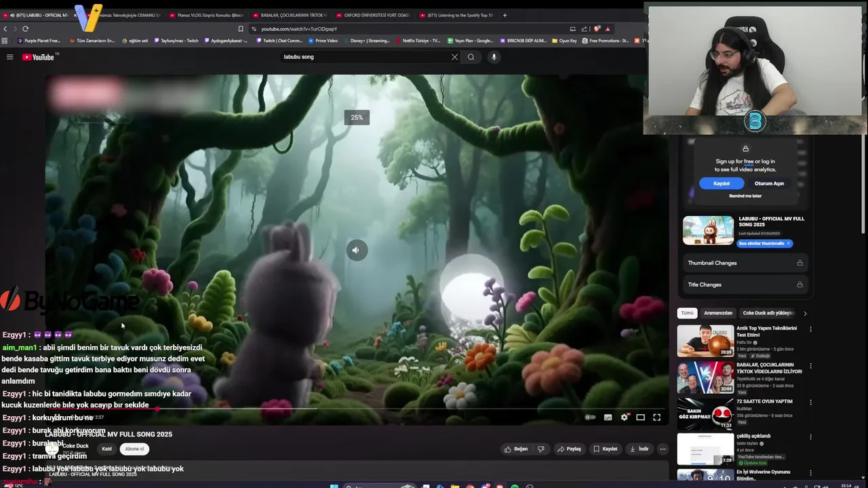Image resolution: width=868 pixels, height=488 pixels.
Task: Switch to 'OXFORD ÜNİVERSİTESİ YURT ODASI' tab
Action: (373, 15)
